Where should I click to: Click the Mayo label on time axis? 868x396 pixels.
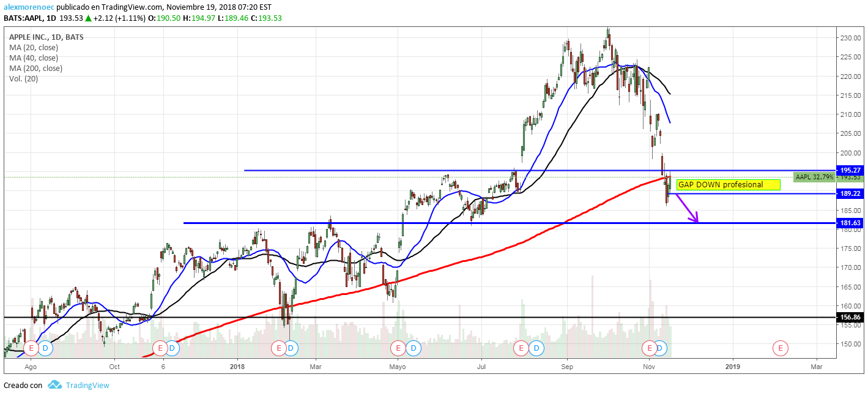(398, 367)
